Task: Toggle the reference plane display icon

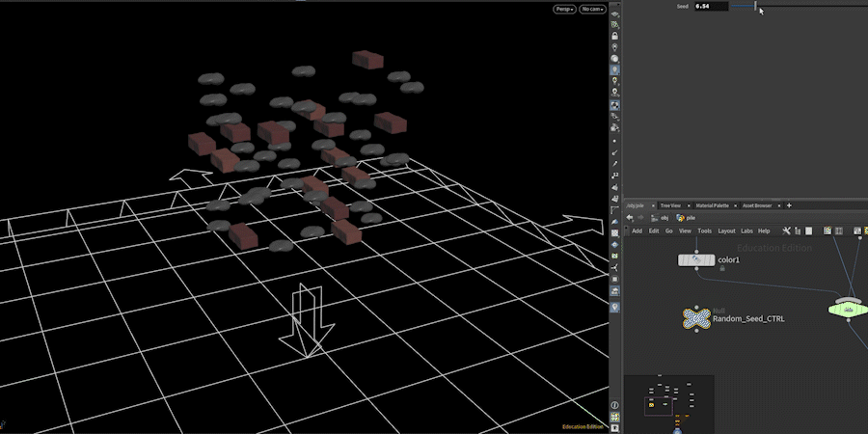Action: click(615, 14)
